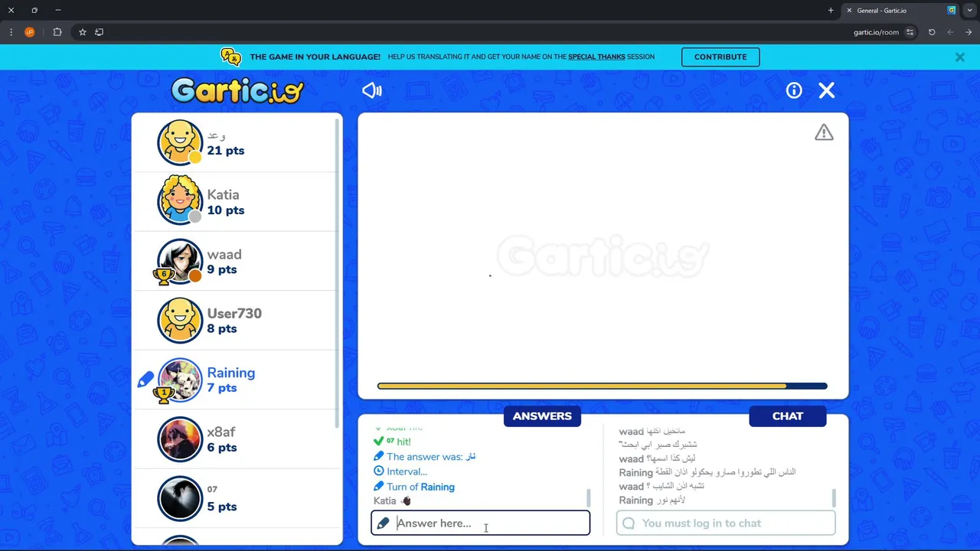Report the drawing via warning triangle
980x551 pixels.
tap(824, 132)
